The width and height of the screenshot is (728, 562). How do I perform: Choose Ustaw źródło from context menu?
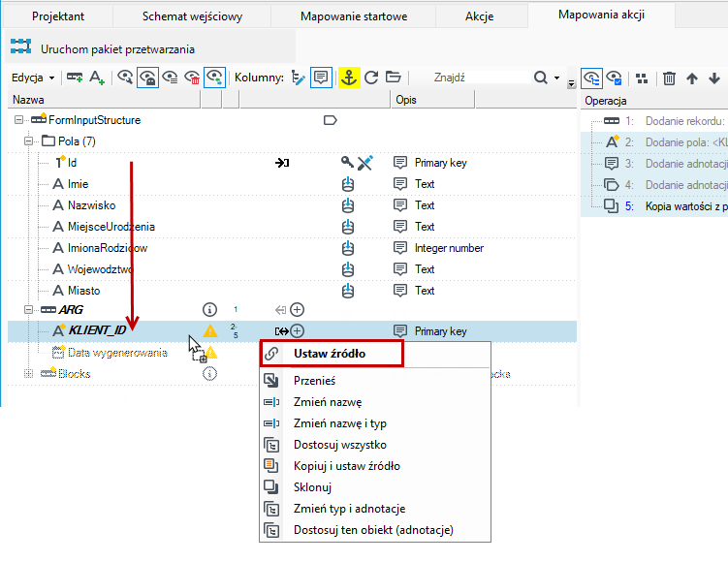pos(332,354)
